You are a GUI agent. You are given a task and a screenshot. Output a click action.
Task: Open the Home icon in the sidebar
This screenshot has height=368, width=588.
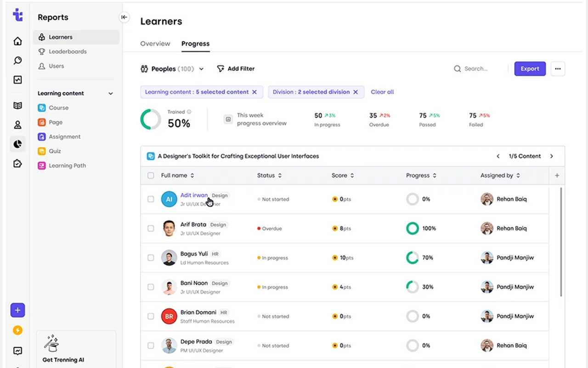pos(17,41)
